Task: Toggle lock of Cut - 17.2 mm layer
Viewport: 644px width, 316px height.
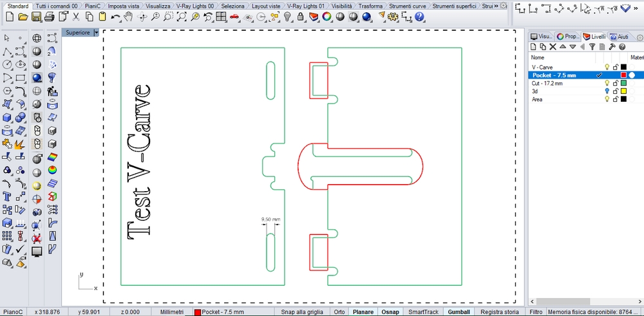Action: click(x=615, y=83)
